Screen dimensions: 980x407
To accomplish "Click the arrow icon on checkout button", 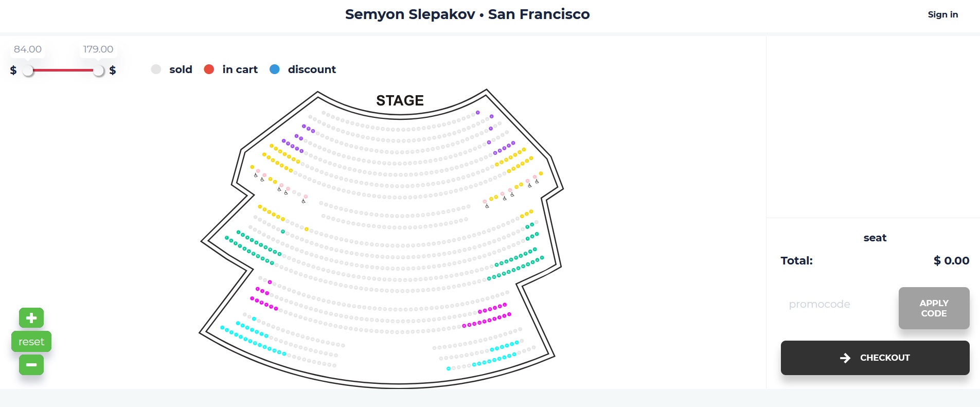I will coord(845,358).
